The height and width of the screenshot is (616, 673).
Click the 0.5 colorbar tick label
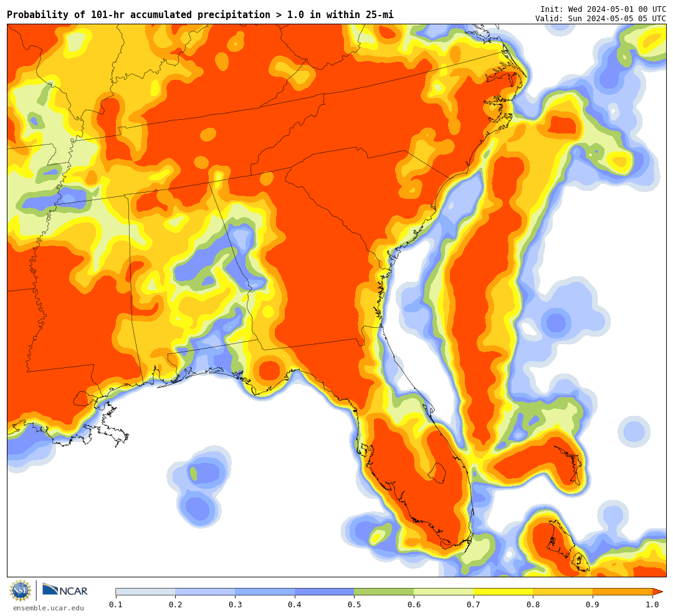pos(355,604)
